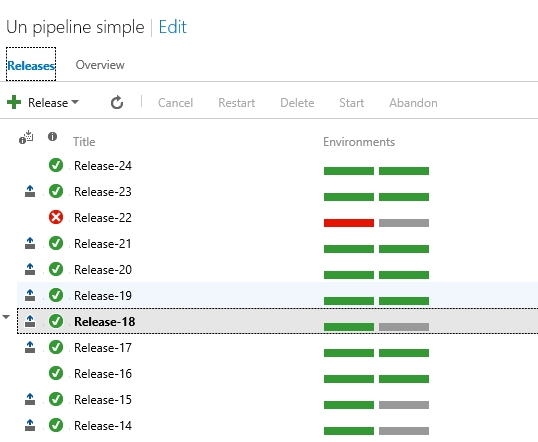Click the deployed build icon beside Release-23
This screenshot has height=442, width=538.
pyautogui.click(x=30, y=191)
